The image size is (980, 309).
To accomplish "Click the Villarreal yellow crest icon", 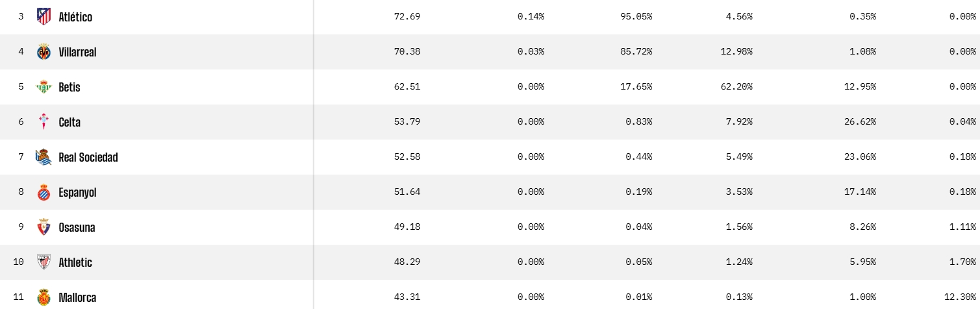I will [x=44, y=52].
